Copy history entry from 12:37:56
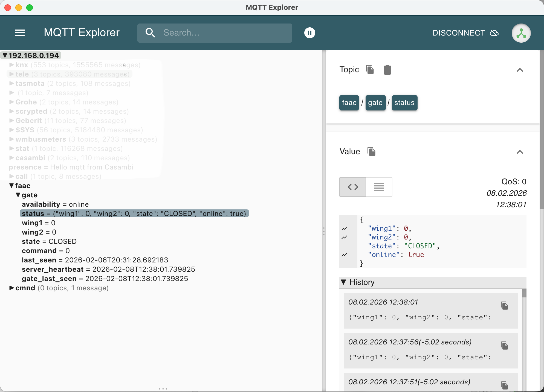This screenshot has height=392, width=544. tap(504, 346)
